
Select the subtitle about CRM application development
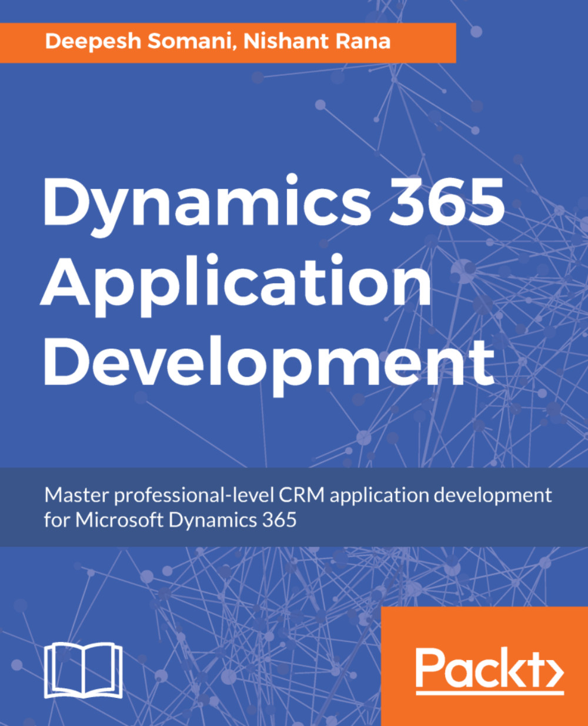[297, 496]
